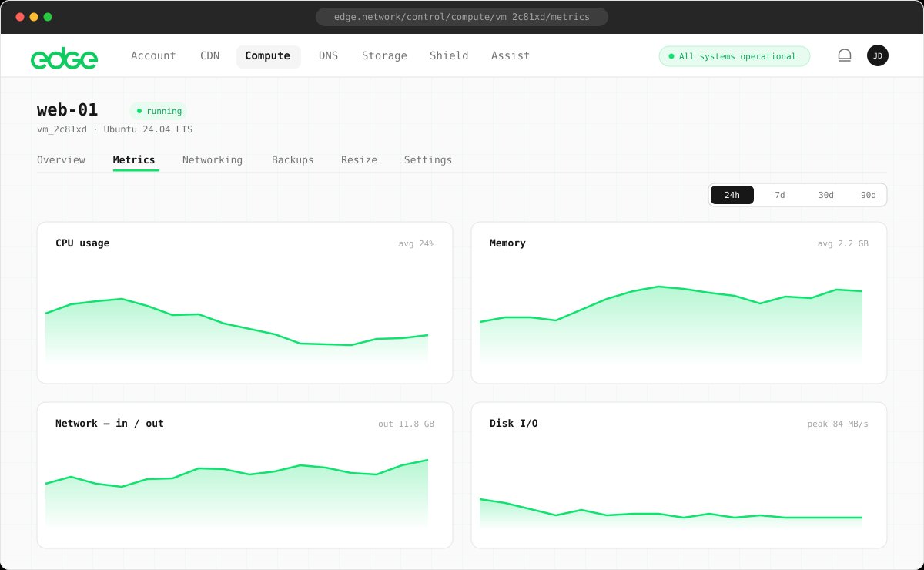Image resolution: width=924 pixels, height=570 pixels.
Task: Click the web-01 server title
Action: click(68, 110)
